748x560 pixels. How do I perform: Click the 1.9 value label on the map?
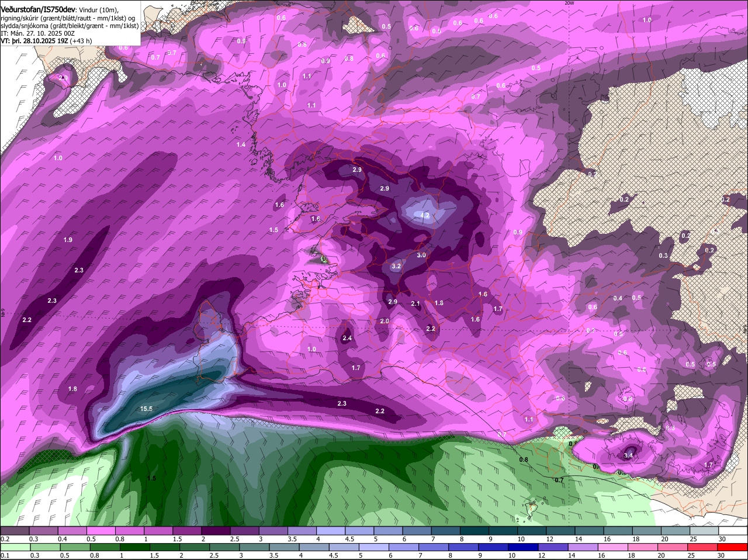coord(68,240)
